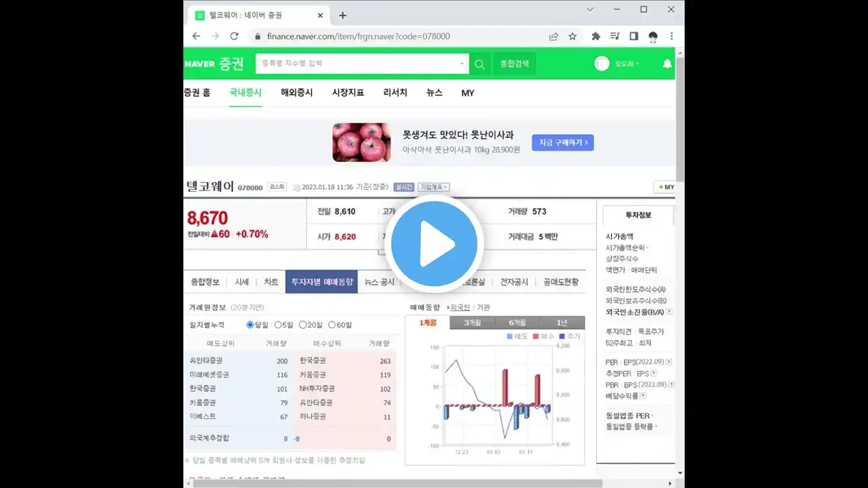Click the browser forward arrow
Screen dimensions: 868x488
(215, 36)
